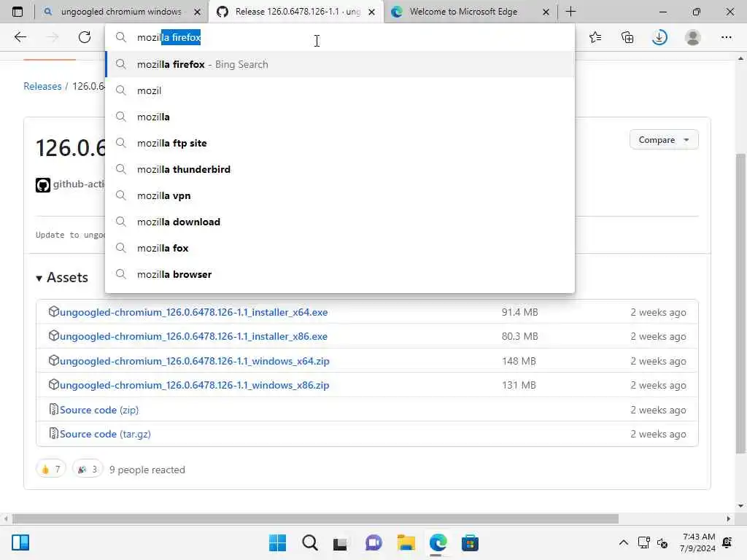Click the github-actions avatar icon
Viewport: 747px width, 560px height.
43,184
